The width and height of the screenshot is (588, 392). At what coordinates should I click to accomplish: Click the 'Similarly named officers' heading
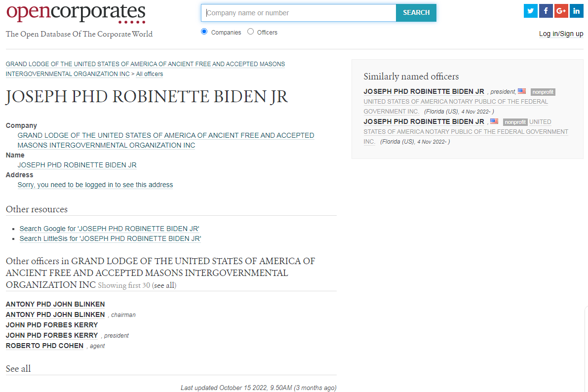[411, 77]
